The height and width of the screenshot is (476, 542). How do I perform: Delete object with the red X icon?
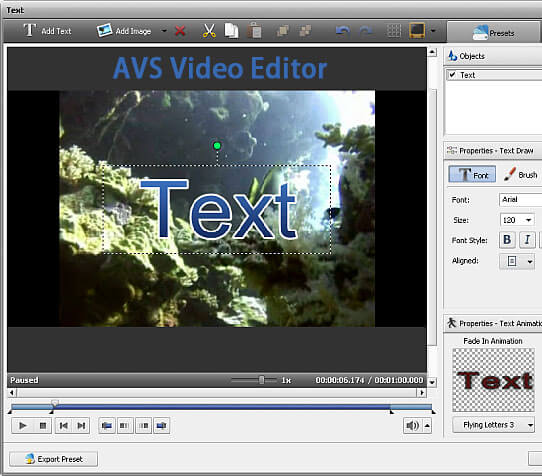coord(180,31)
